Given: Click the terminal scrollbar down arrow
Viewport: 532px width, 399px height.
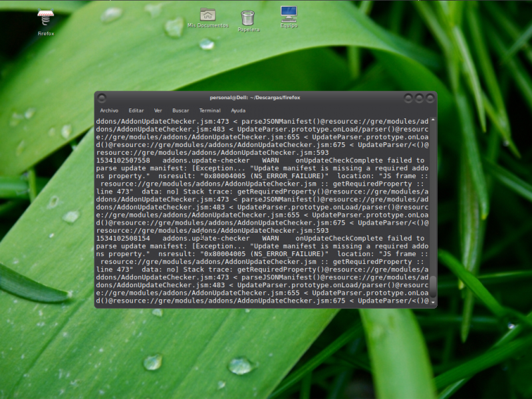Looking at the screenshot, I should pyautogui.click(x=433, y=302).
